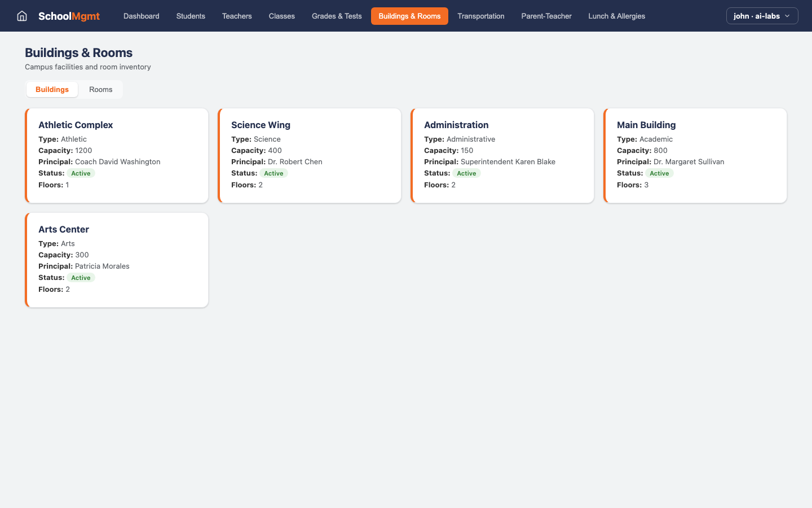Open the Students page

coord(191,16)
